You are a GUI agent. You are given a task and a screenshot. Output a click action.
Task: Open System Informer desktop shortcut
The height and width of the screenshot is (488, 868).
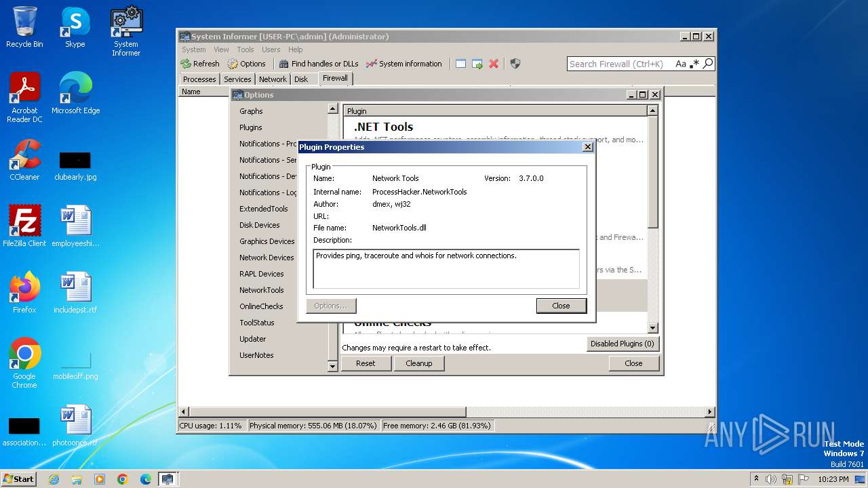pyautogui.click(x=126, y=31)
